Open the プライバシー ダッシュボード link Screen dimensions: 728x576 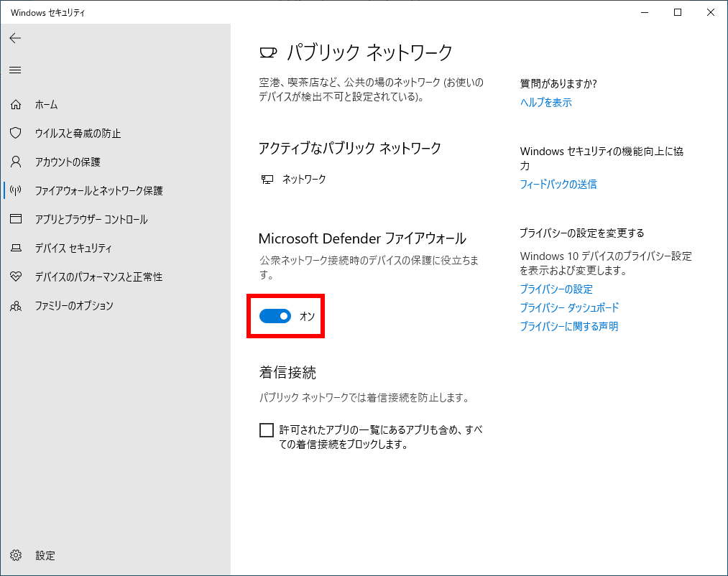point(569,307)
